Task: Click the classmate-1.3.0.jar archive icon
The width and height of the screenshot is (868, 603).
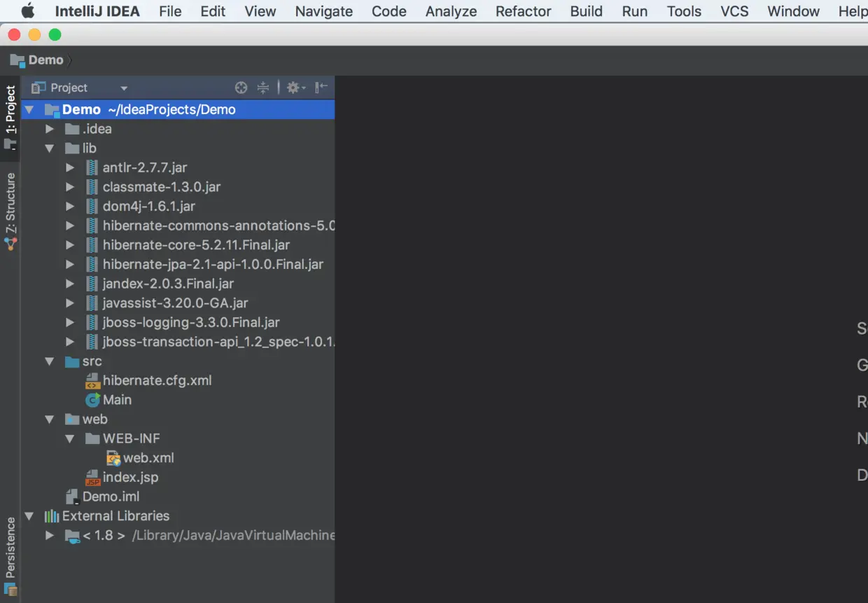Action: (92, 187)
